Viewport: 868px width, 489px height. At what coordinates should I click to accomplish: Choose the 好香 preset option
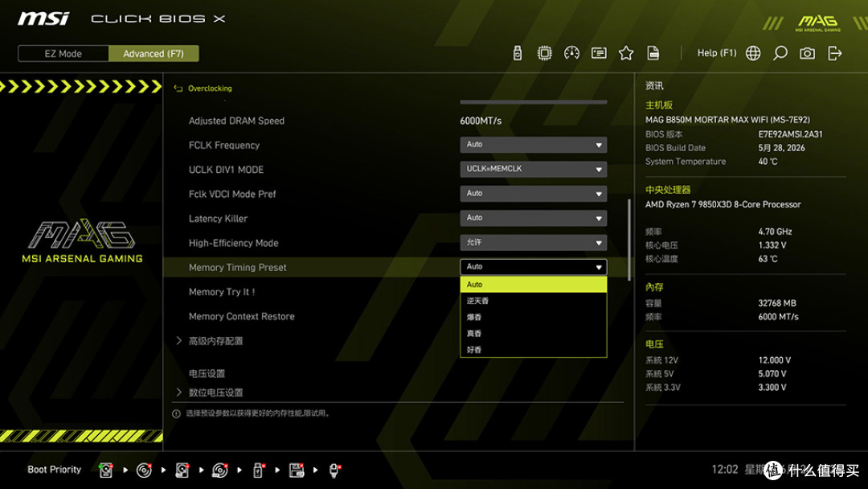click(x=533, y=350)
